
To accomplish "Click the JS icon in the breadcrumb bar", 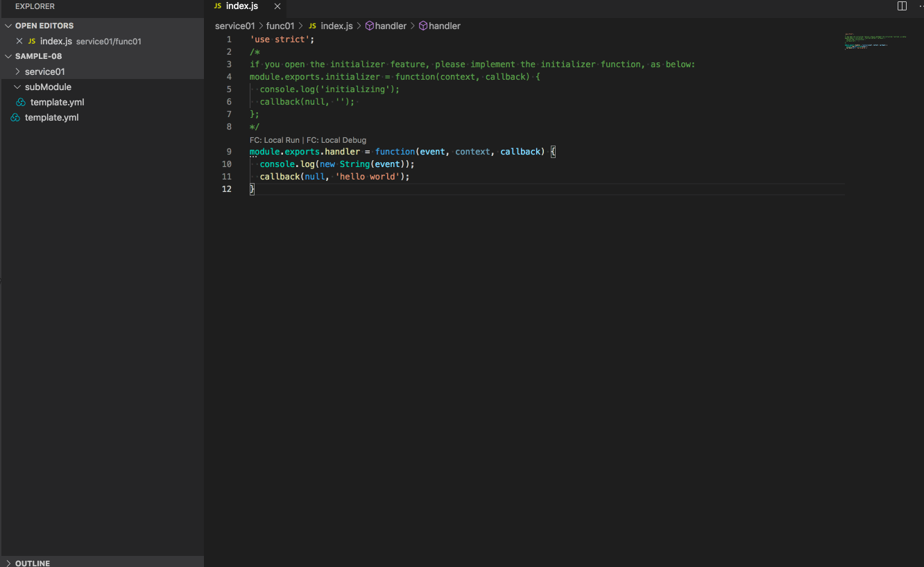I will 312,26.
